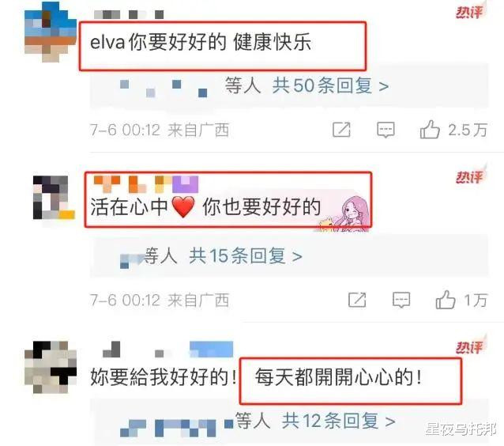
Task: Click the 热评 badge on third comment
Action: click(470, 347)
